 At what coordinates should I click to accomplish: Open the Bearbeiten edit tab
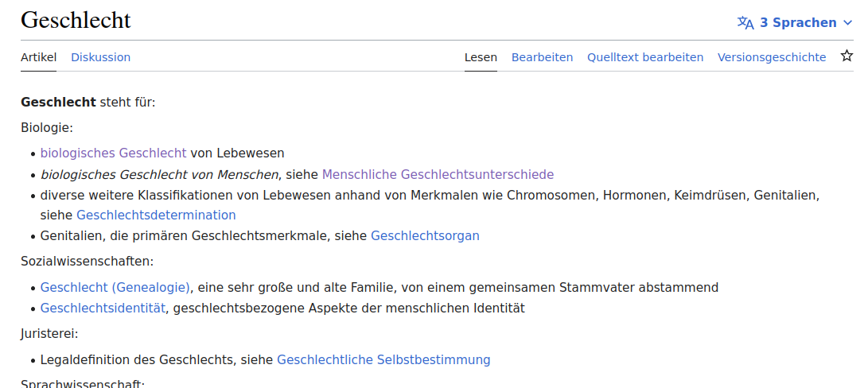click(x=542, y=57)
